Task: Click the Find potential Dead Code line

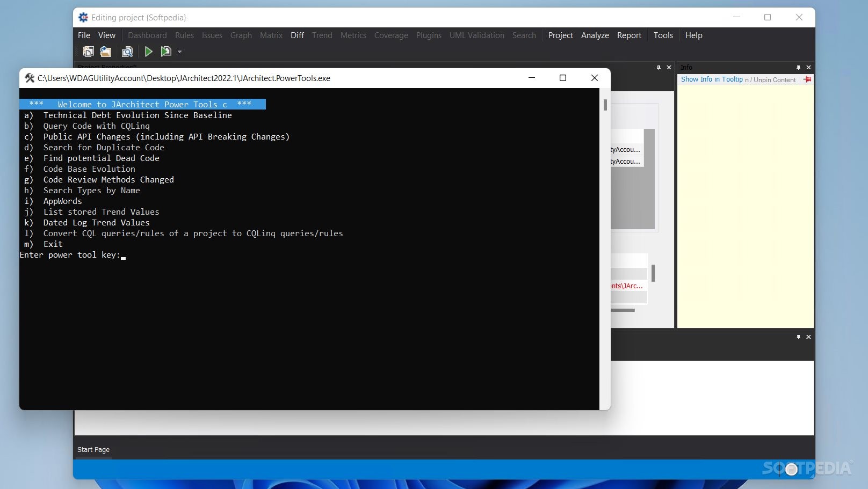Action: point(92,158)
